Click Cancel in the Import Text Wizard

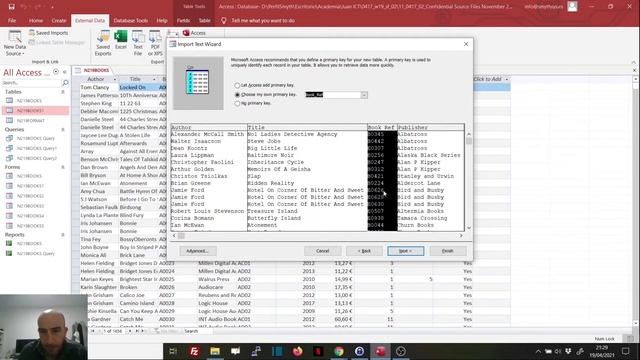pos(322,251)
